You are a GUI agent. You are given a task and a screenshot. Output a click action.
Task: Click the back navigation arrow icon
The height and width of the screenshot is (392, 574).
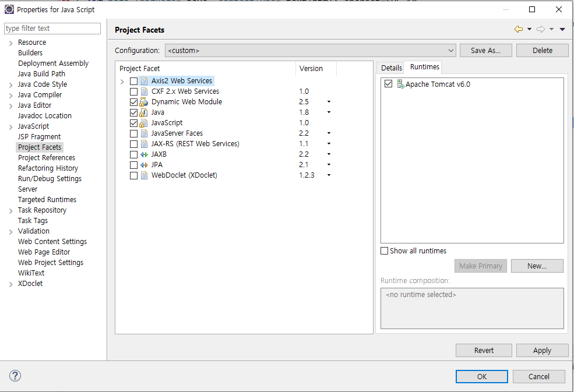(x=519, y=29)
